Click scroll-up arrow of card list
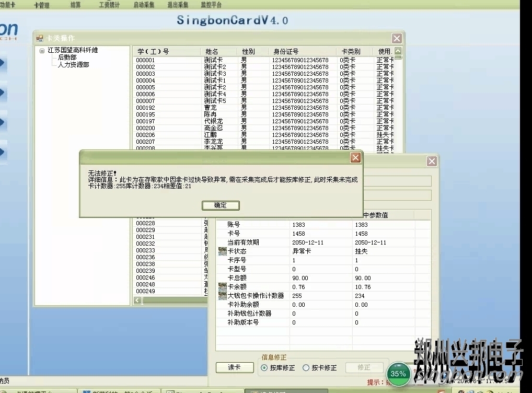This screenshot has height=393, width=532. 398,51
